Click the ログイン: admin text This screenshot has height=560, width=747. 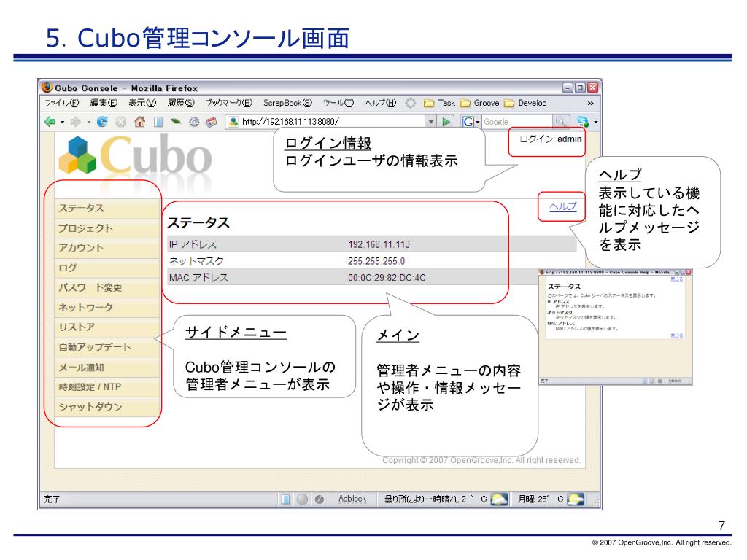pyautogui.click(x=551, y=139)
